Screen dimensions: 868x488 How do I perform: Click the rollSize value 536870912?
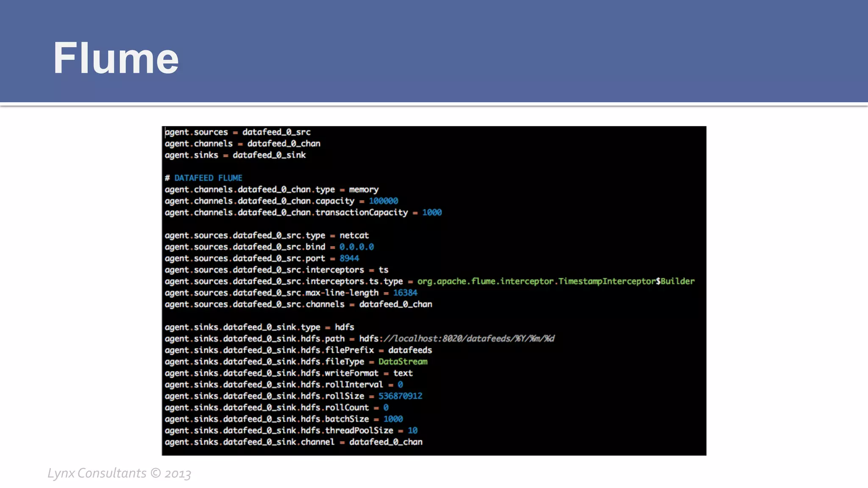click(400, 396)
